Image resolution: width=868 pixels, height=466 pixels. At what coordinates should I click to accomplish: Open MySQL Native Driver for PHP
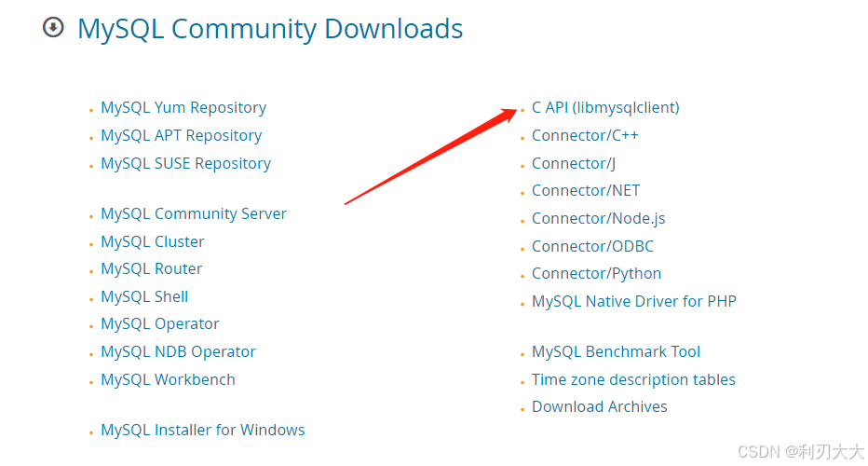[634, 301]
